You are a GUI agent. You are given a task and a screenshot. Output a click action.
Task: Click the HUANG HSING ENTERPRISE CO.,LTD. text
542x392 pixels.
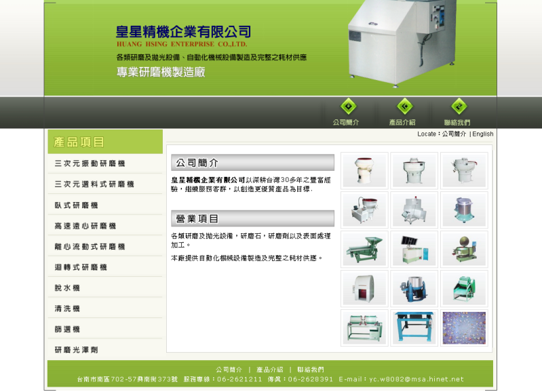point(182,44)
